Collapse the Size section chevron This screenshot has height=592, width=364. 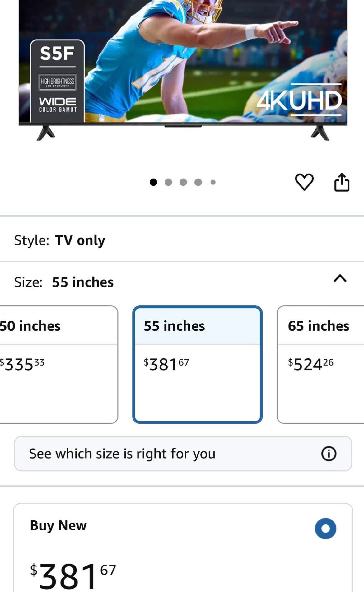tap(340, 278)
